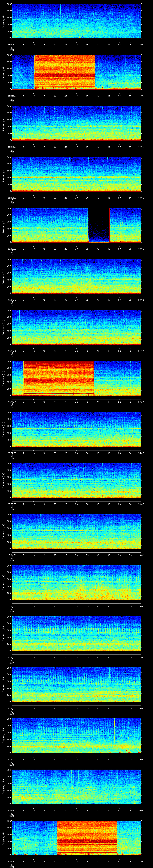Select the "23:18:00" time axis label

(x=12, y=249)
